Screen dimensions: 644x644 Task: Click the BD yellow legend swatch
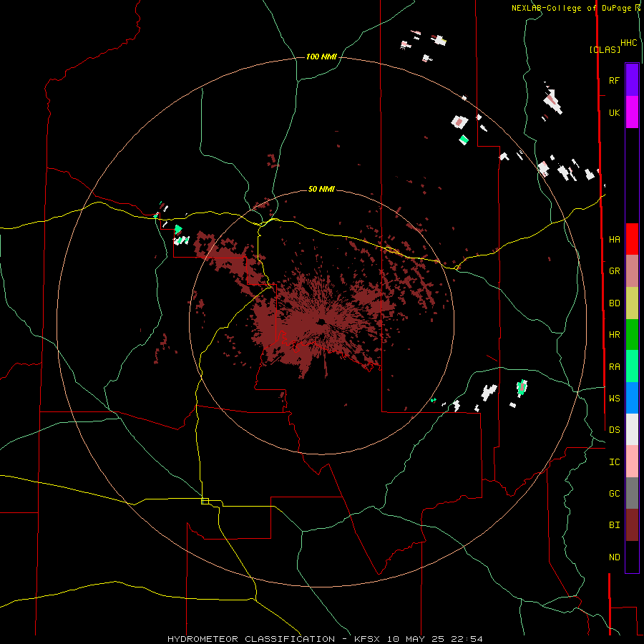(x=632, y=303)
